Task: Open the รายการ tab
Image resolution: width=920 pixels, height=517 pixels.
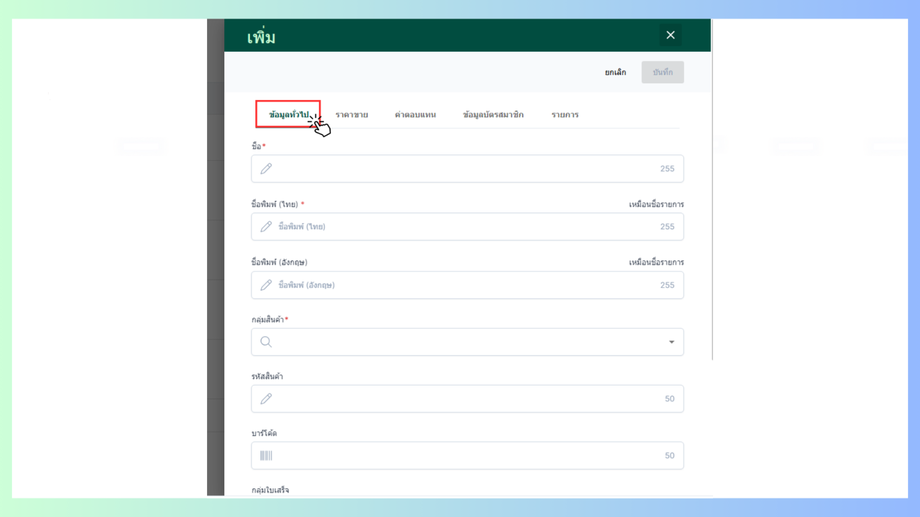Action: (x=564, y=114)
